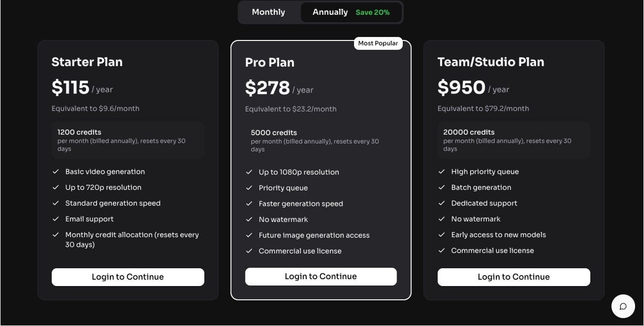Click checkmark next to Early access to new models

442,235
